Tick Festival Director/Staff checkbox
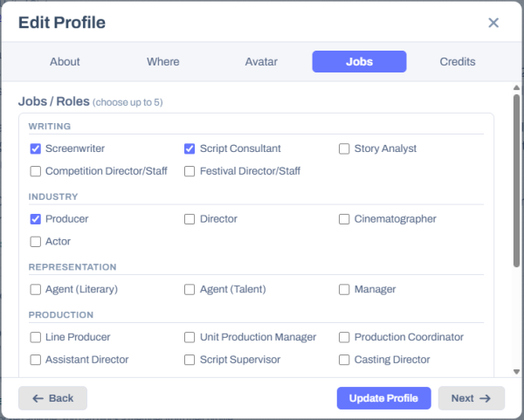This screenshot has width=524, height=420. click(x=190, y=171)
